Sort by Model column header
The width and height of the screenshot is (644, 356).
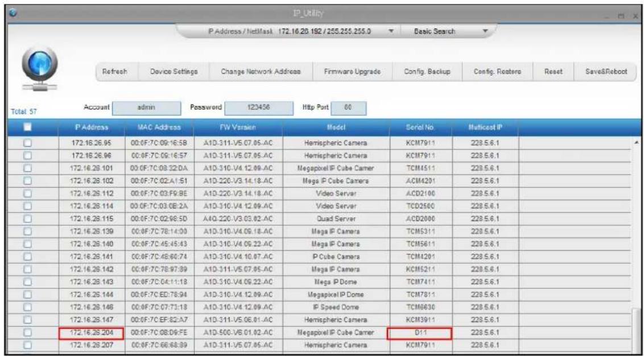click(x=336, y=127)
